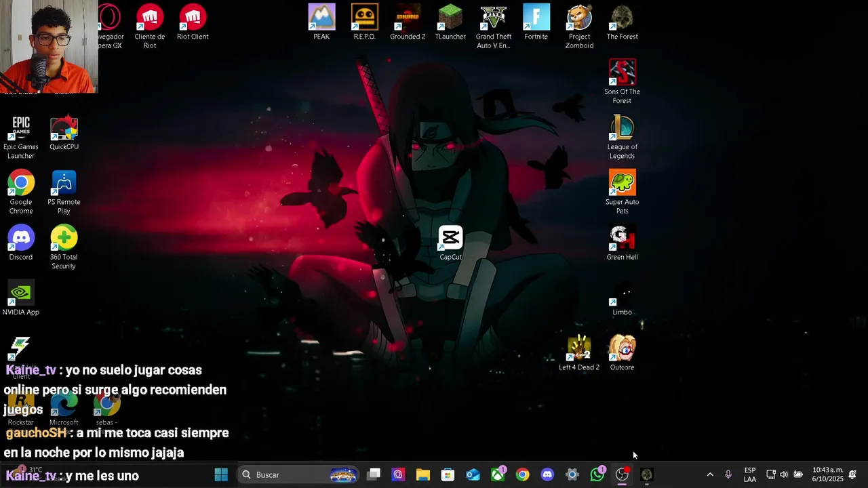Launch Fortnite from the desktop

pos(536,22)
